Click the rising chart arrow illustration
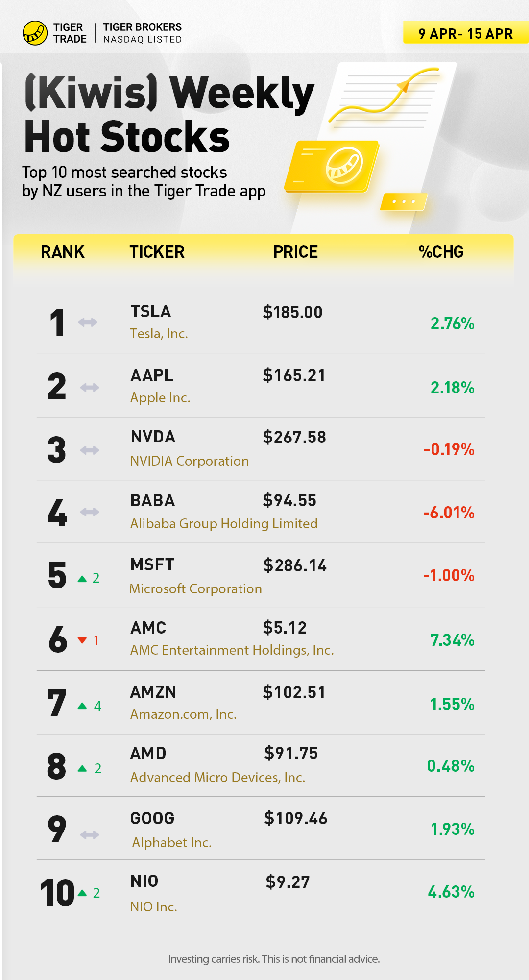The image size is (529, 980). [x=384, y=96]
